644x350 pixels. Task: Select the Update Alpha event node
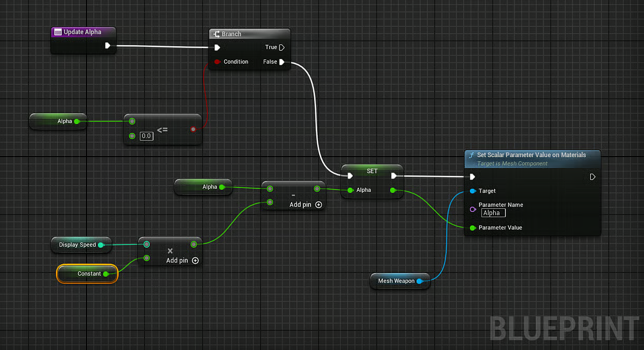[82, 32]
